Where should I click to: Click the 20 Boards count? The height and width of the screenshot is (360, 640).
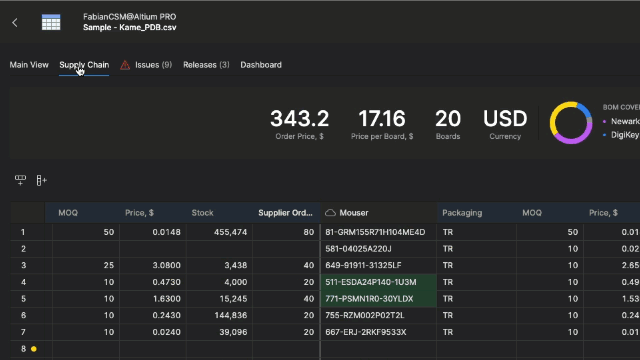tap(448, 119)
